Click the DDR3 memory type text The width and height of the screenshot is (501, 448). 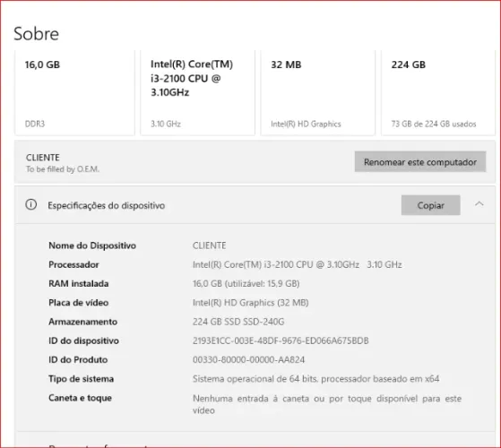point(35,124)
